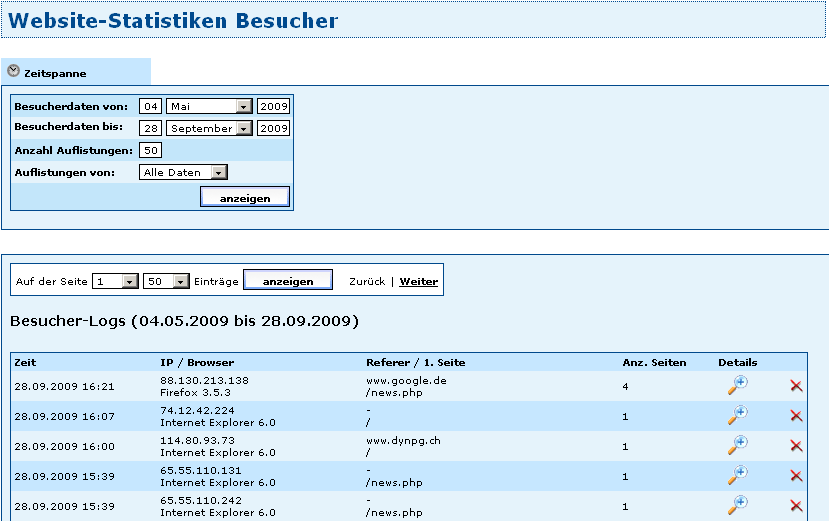This screenshot has height=521, width=829.
Task: Delete the 65.55.110.242 log entry
Action: (x=796, y=506)
